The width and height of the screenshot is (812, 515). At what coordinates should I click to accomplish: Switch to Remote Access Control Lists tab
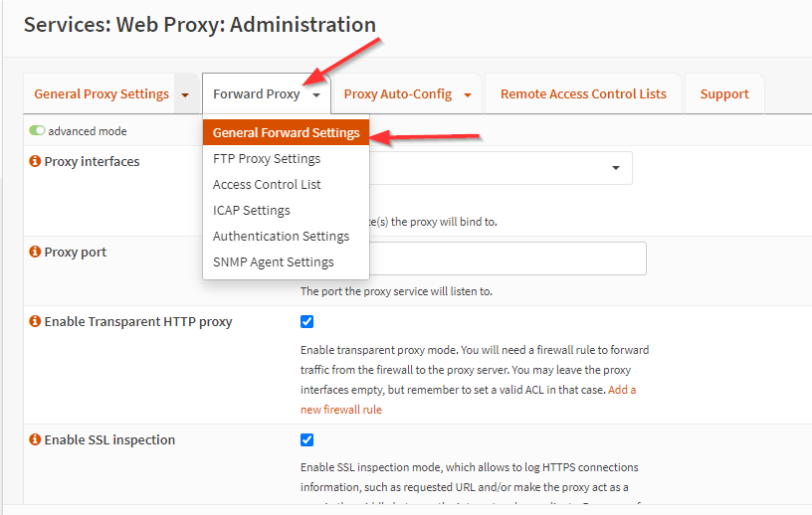[583, 93]
